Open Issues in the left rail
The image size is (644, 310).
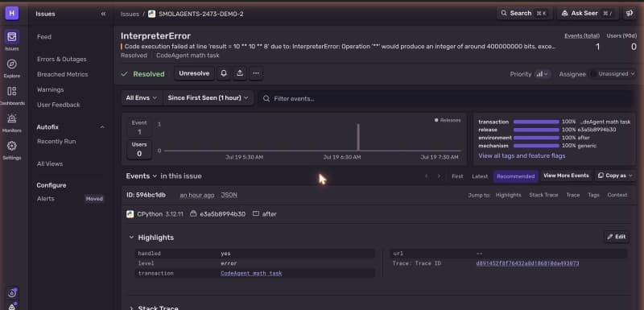[12, 40]
